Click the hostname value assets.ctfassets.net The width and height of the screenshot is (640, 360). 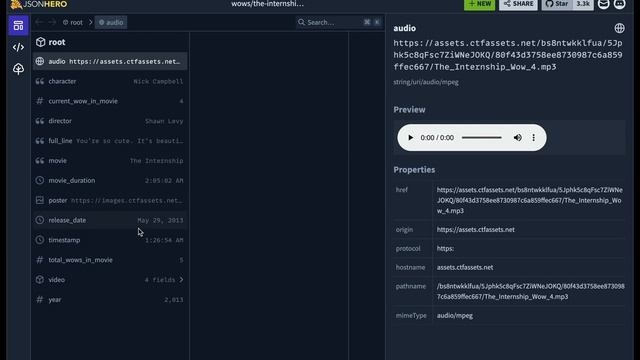(465, 267)
